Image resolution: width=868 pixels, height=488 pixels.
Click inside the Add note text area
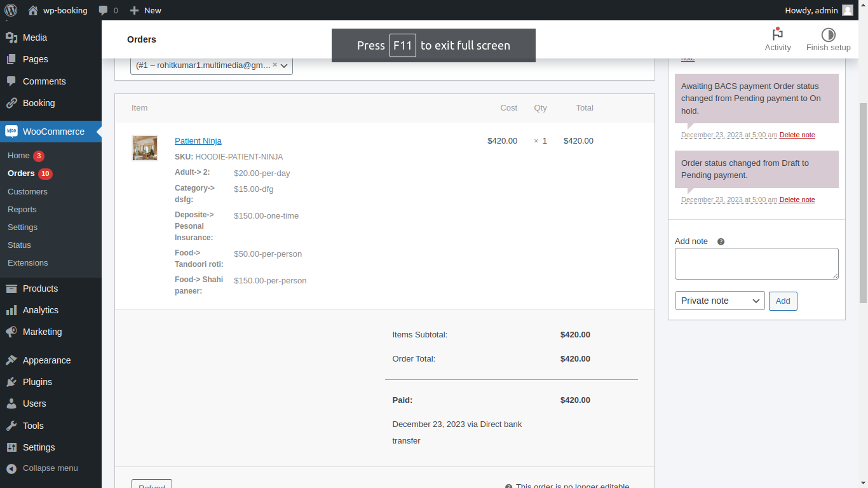756,264
